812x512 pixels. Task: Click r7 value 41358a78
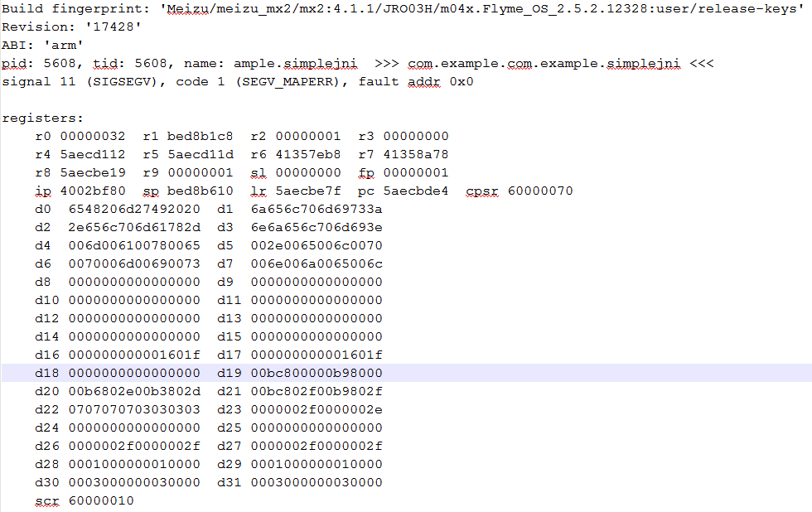[416, 154]
